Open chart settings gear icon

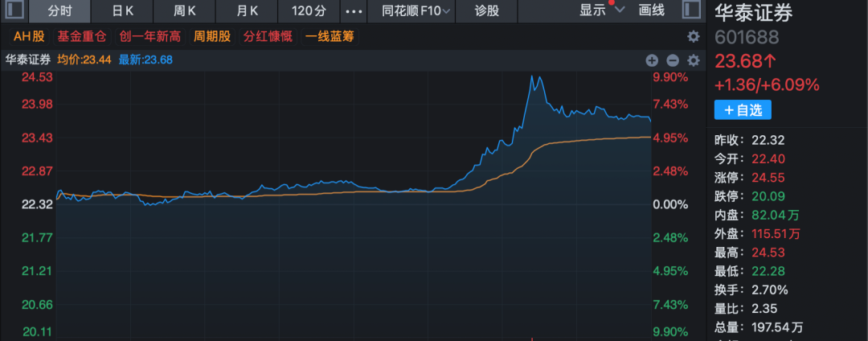[x=693, y=60]
